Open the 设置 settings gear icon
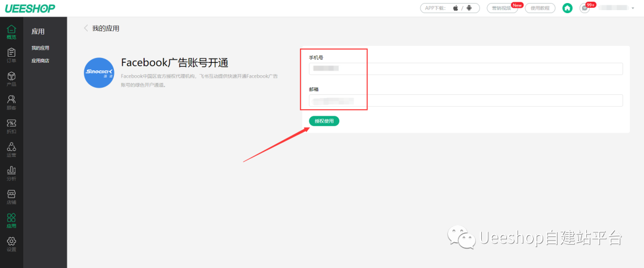The image size is (644, 268). (x=11, y=244)
